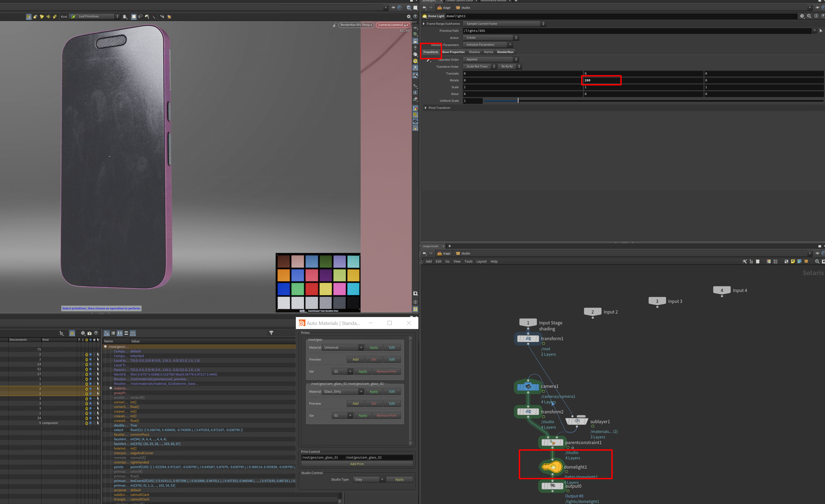Click the Add Prim button
The width and height of the screenshot is (825, 504).
(x=357, y=464)
